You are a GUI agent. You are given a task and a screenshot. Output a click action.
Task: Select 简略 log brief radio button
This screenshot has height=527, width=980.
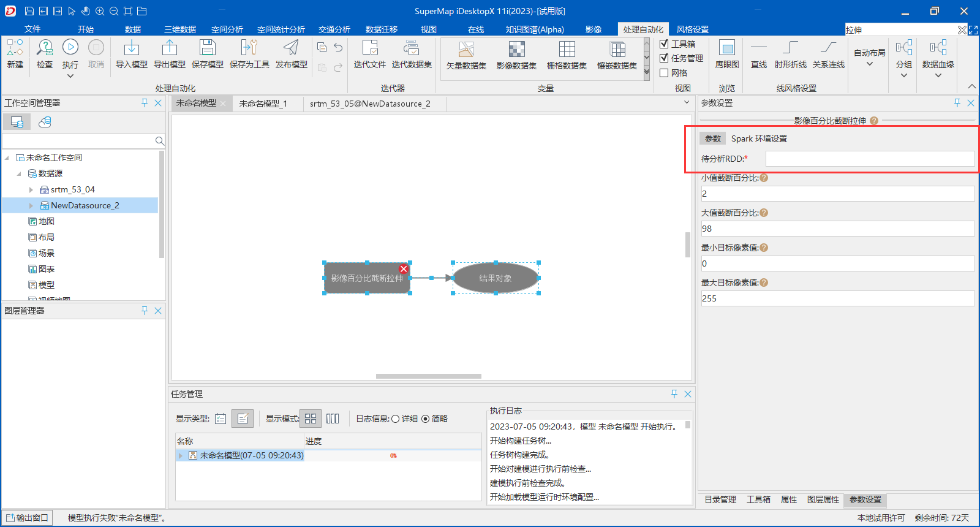425,419
